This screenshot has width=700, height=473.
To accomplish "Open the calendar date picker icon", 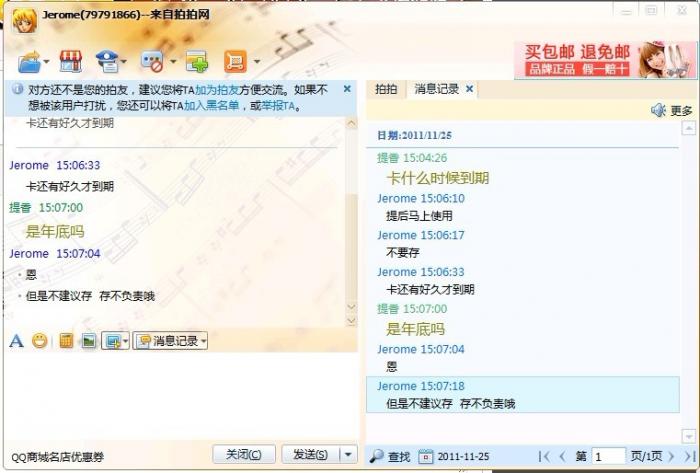I will tap(425, 456).
